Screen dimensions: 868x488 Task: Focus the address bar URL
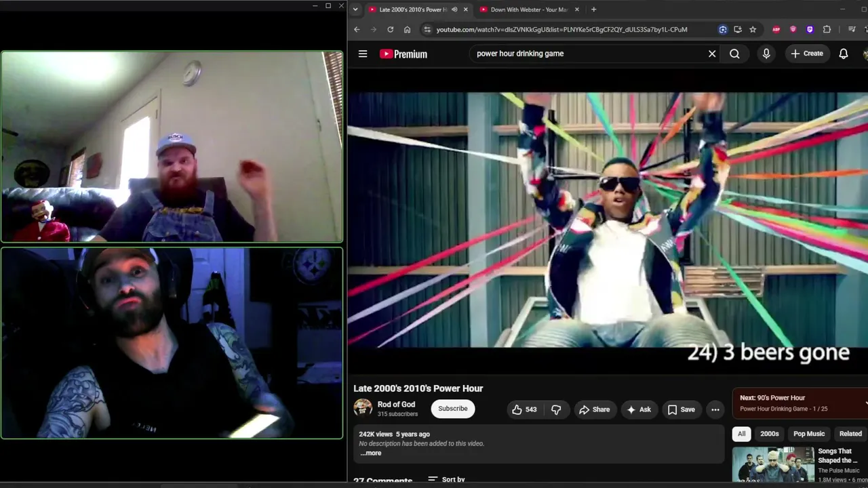tap(561, 29)
